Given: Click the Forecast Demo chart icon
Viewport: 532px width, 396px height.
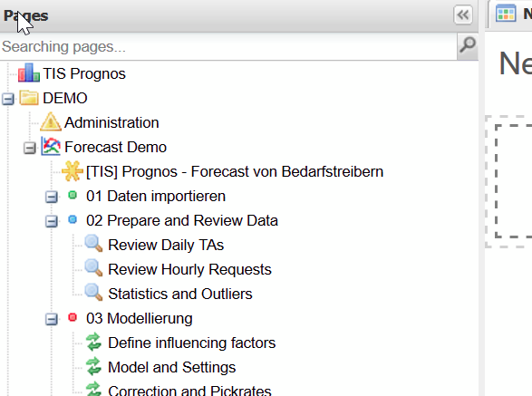Looking at the screenshot, I should (51, 146).
